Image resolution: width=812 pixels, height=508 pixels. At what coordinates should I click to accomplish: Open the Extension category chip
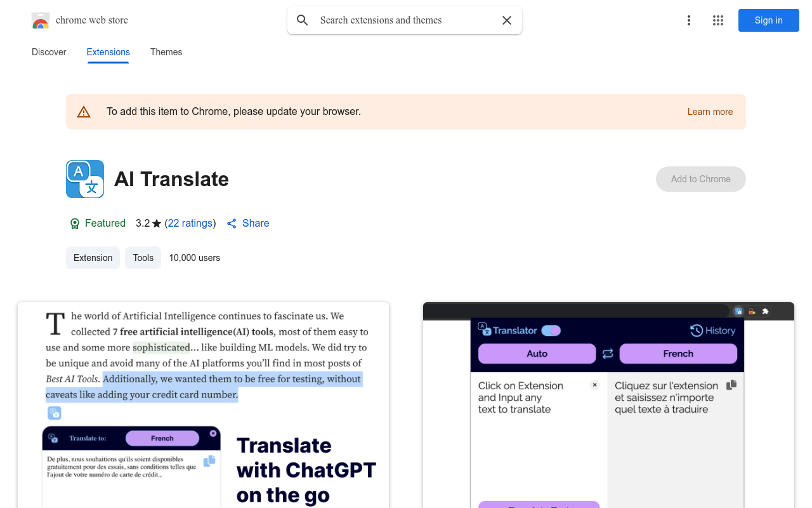tap(93, 258)
